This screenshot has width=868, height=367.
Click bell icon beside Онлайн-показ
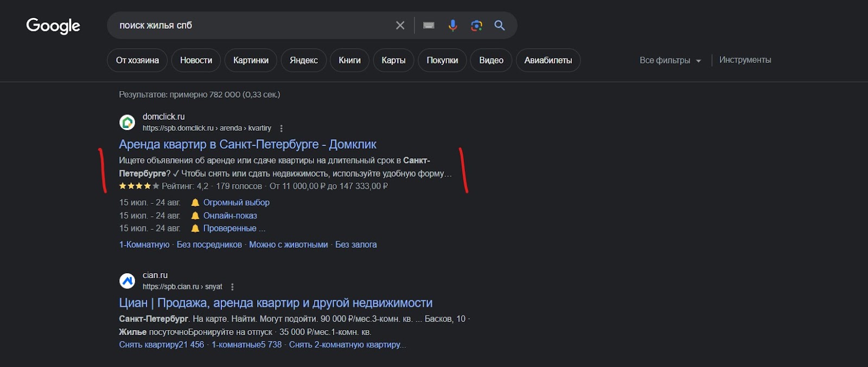coord(195,215)
